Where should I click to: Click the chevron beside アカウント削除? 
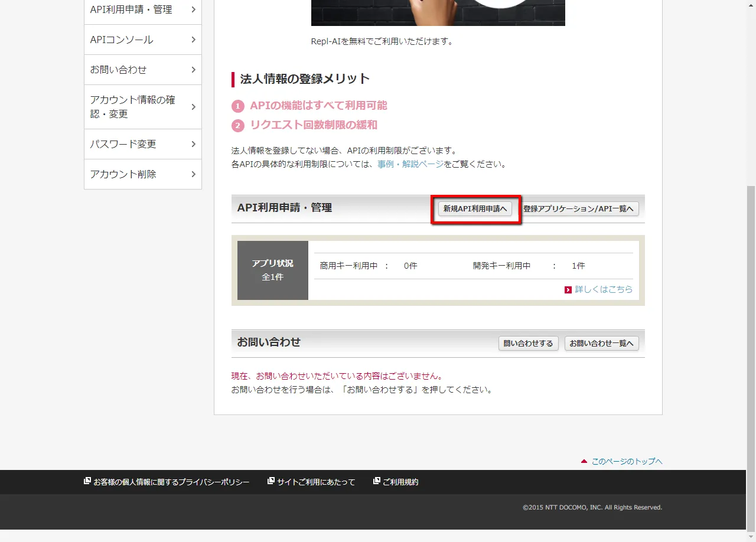point(193,174)
